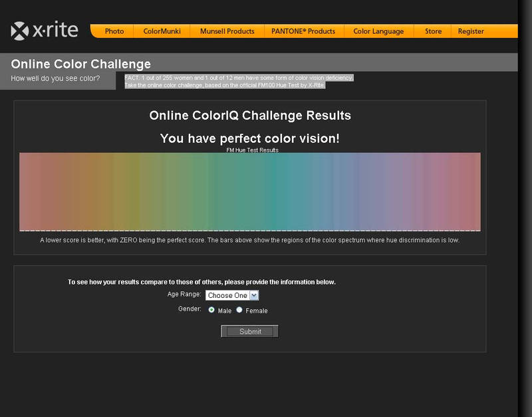Open Munsell Products in the navigation bar

(227, 31)
